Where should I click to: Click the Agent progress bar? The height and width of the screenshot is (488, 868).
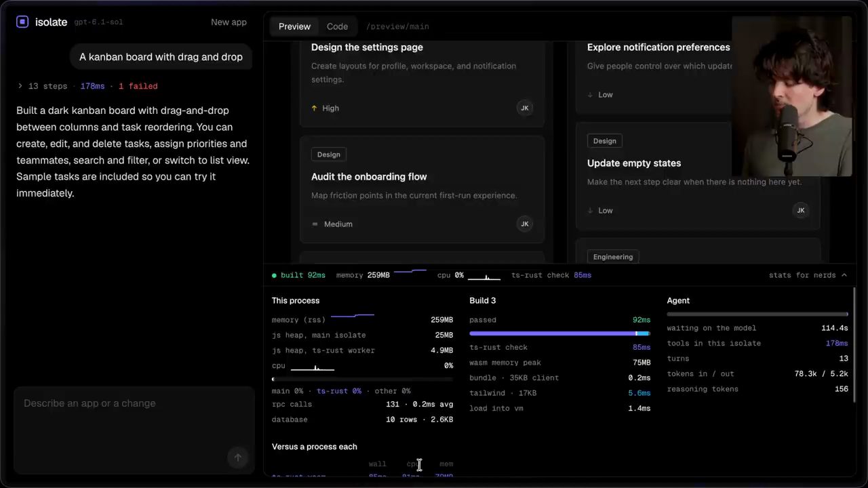coord(757,314)
